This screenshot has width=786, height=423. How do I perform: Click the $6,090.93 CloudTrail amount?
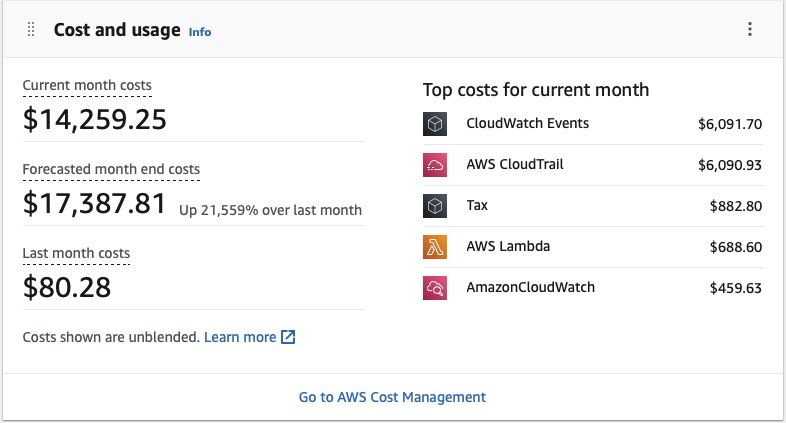pyautogui.click(x=730, y=165)
